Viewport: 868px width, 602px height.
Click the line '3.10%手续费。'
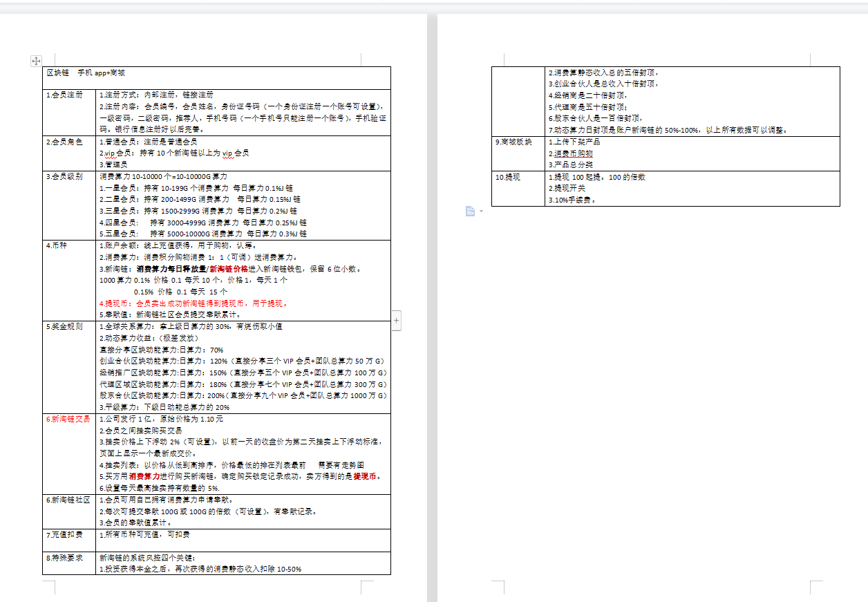tap(572, 200)
